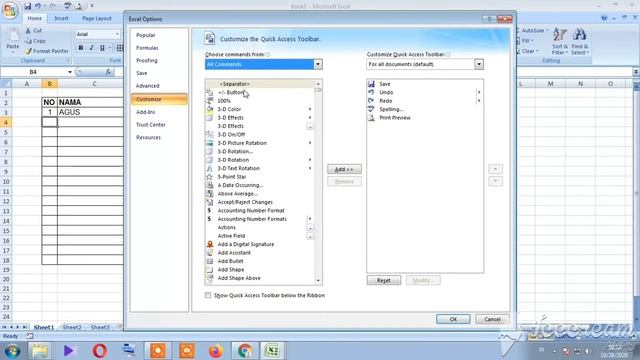
Task: Click cell containing AGUS
Action: [x=90, y=112]
